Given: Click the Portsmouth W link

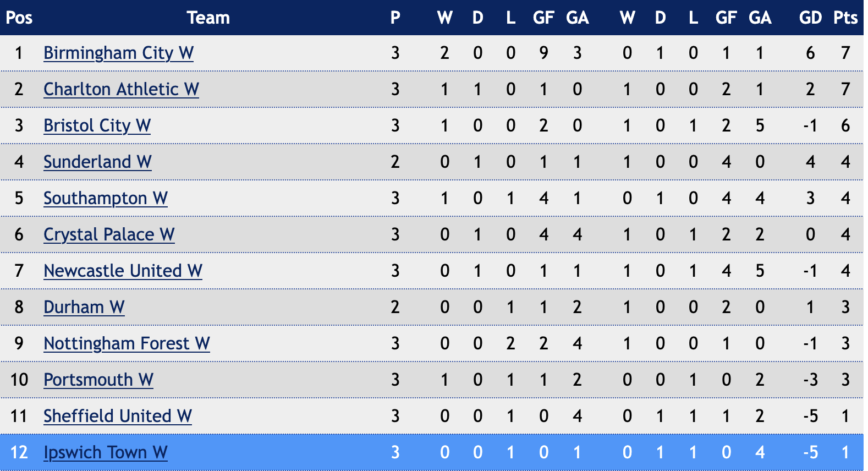Looking at the screenshot, I should [x=98, y=380].
